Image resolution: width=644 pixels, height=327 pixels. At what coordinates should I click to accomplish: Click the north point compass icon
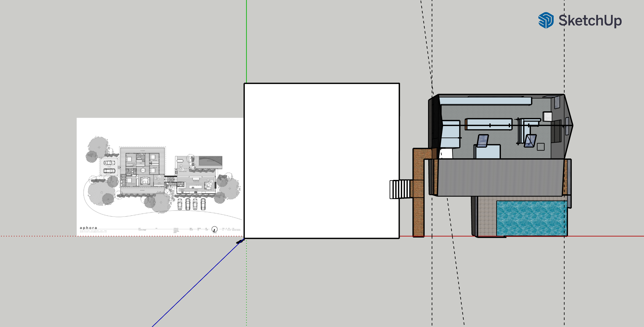click(x=214, y=229)
